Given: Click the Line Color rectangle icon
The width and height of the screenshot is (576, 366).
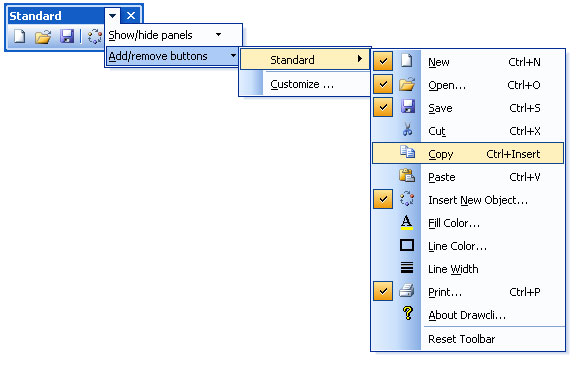Looking at the screenshot, I should (407, 245).
